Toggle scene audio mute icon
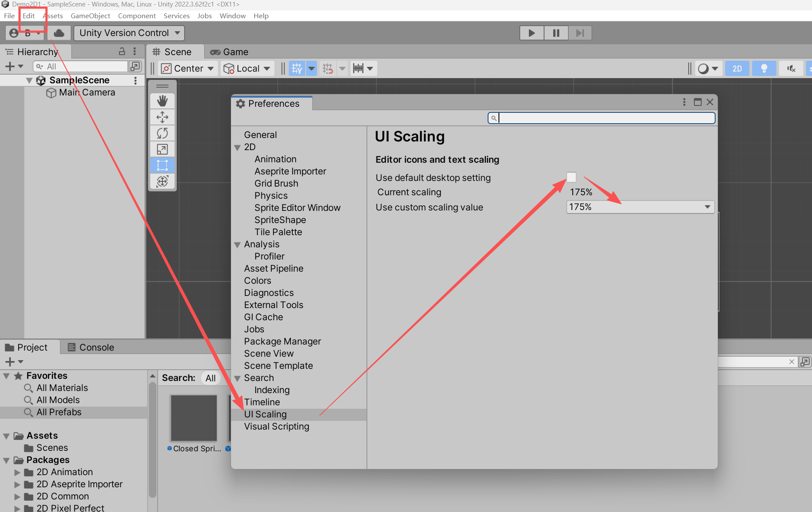This screenshot has width=812, height=512. 791,69
